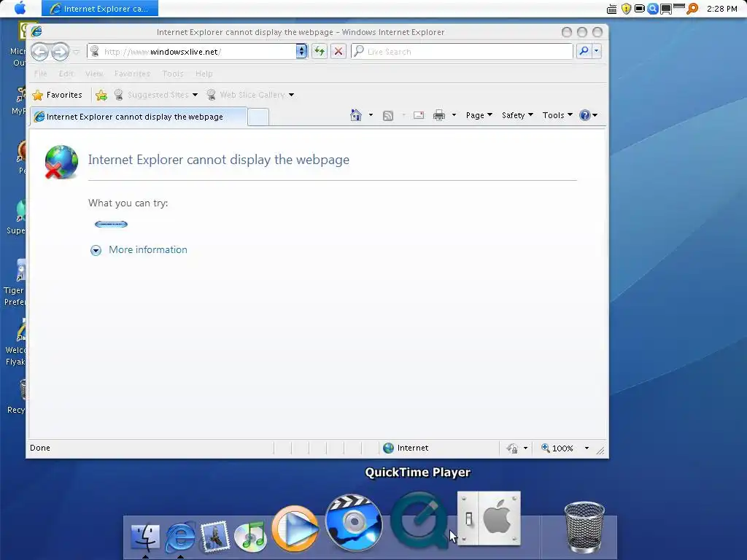The height and width of the screenshot is (560, 747).
Task: Launch Internet Explorer from the dock
Action: click(x=180, y=537)
